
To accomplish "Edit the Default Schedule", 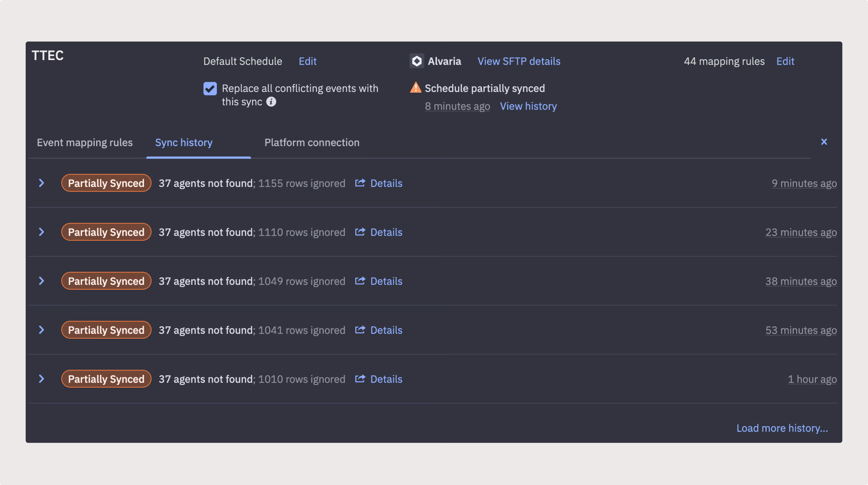I will coord(308,61).
